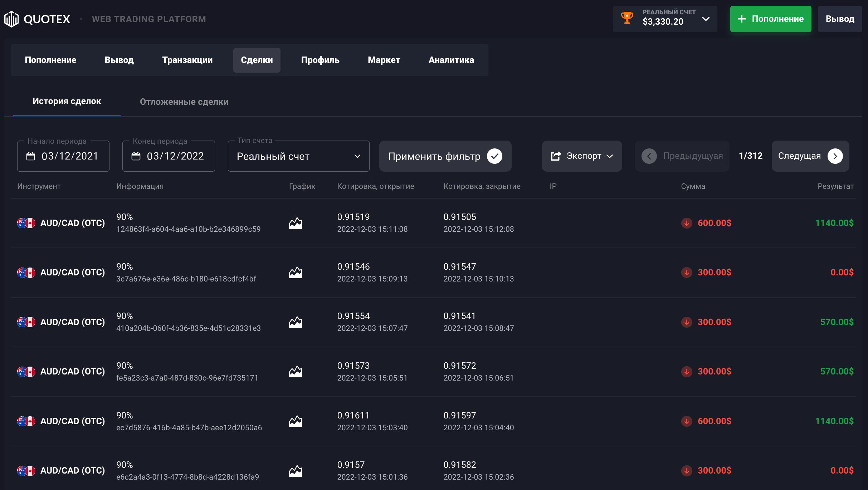Click the Применить фильтр button
The width and height of the screenshot is (868, 490).
(x=445, y=156)
